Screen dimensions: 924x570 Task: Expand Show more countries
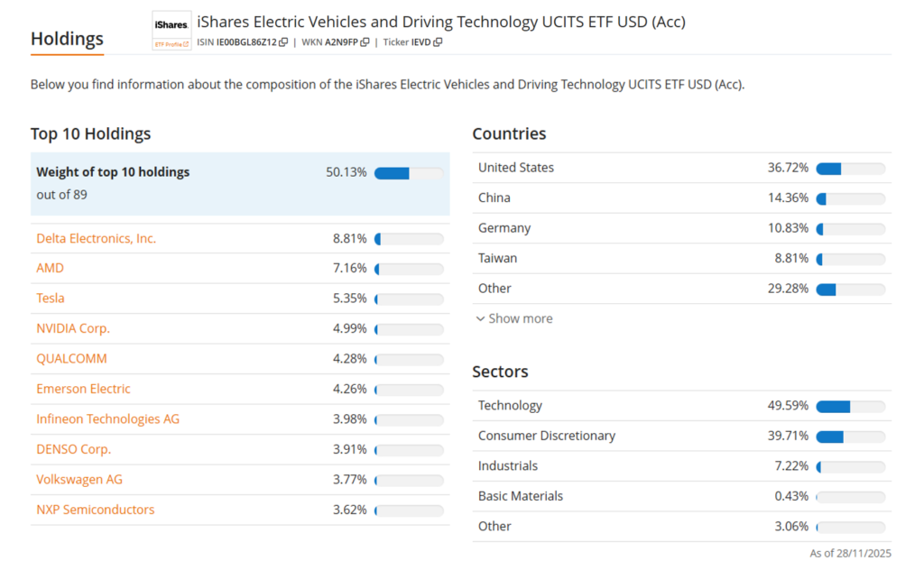coord(513,318)
